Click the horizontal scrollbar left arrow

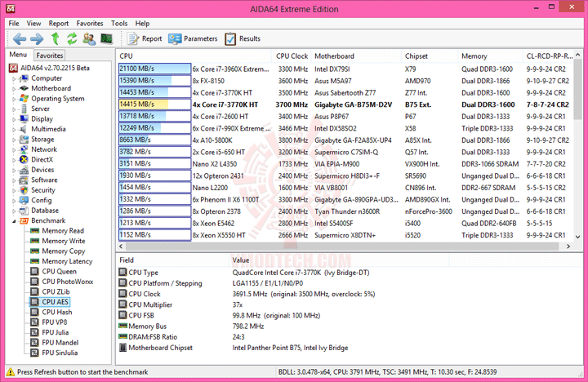[121, 247]
